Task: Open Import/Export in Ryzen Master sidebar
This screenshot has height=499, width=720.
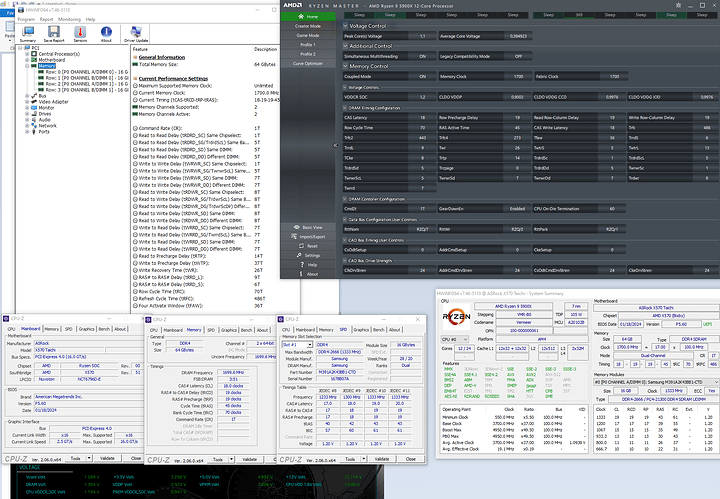Action: tap(308, 237)
